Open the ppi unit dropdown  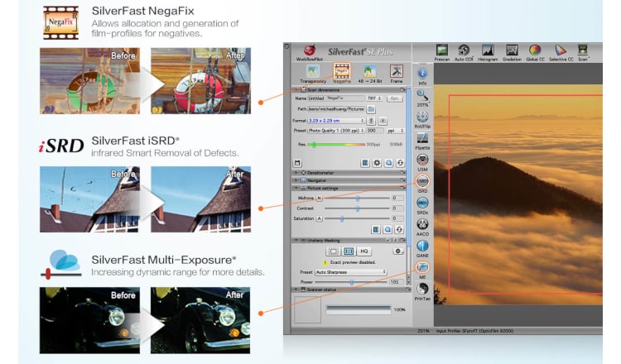click(396, 130)
